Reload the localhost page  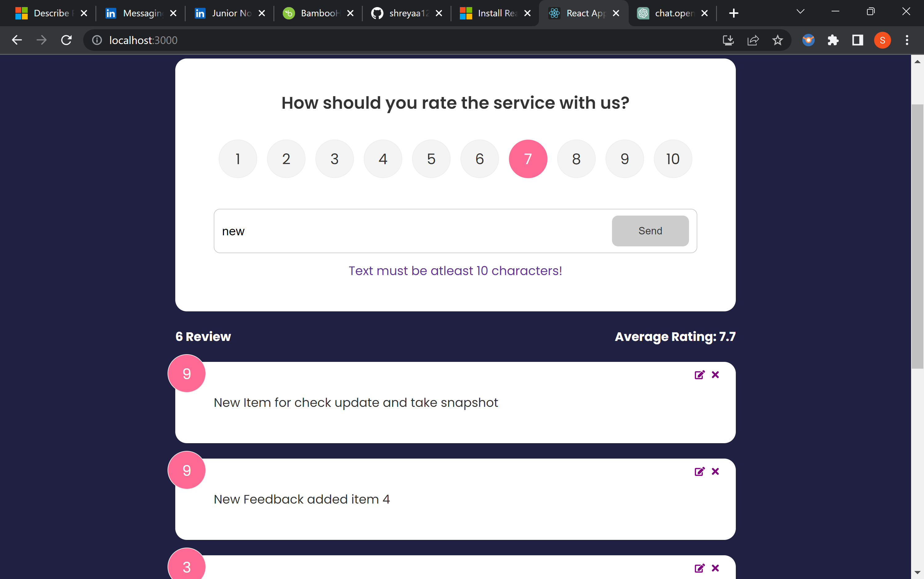(66, 40)
